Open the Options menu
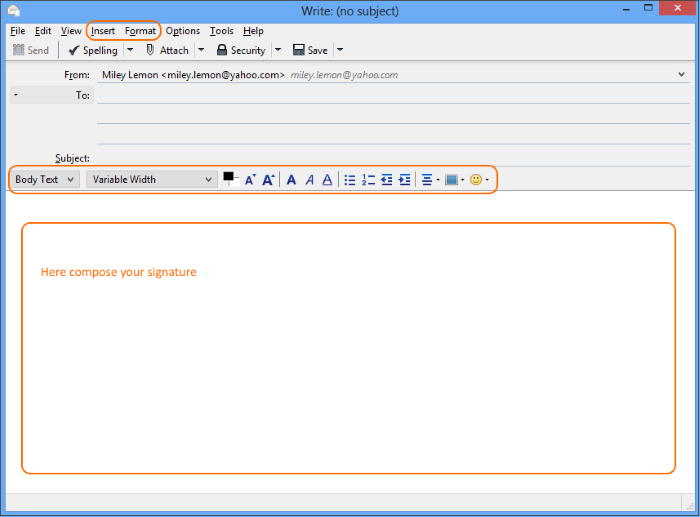Viewport: 700px width, 517px height. click(183, 31)
